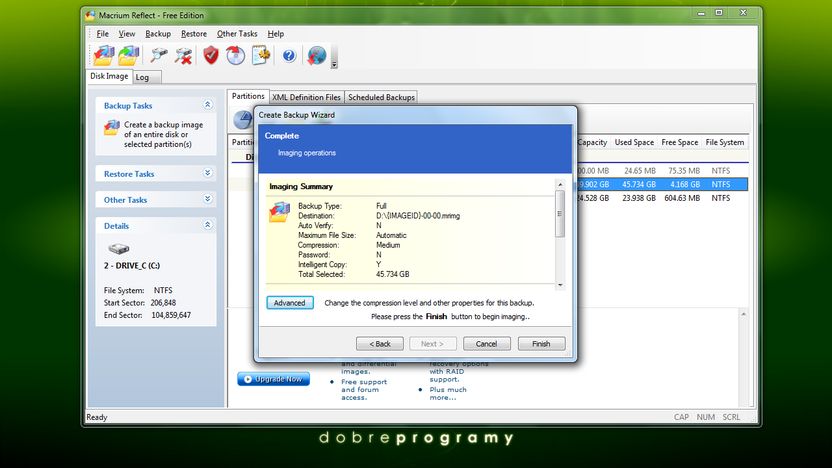832x468 pixels.
Task: Click the blue question mark help icon
Action: (289, 55)
